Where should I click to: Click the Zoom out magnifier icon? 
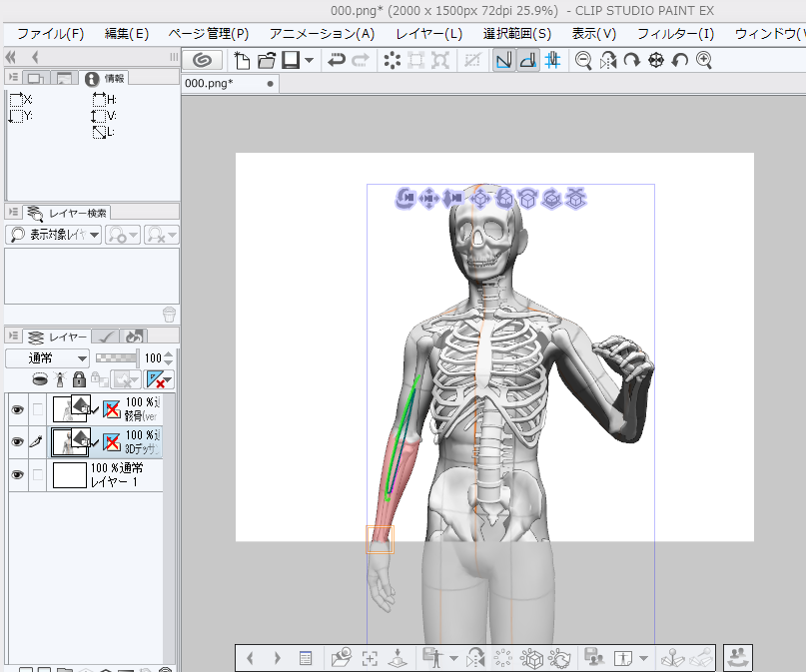(x=583, y=60)
